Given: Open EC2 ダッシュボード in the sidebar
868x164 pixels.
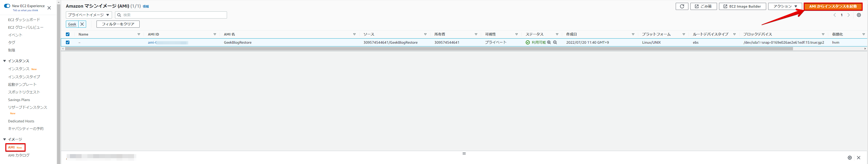Looking at the screenshot, I should [24, 20].
